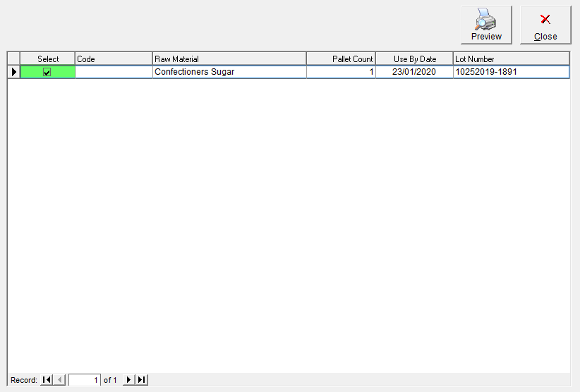The height and width of the screenshot is (392, 580).
Task: Go to previous record navigation arrow
Action: coord(59,380)
